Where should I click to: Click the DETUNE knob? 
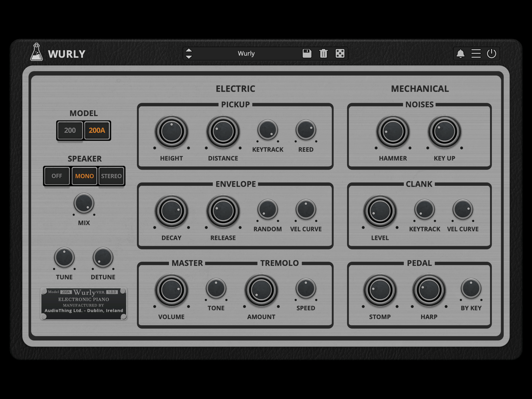coord(103,258)
